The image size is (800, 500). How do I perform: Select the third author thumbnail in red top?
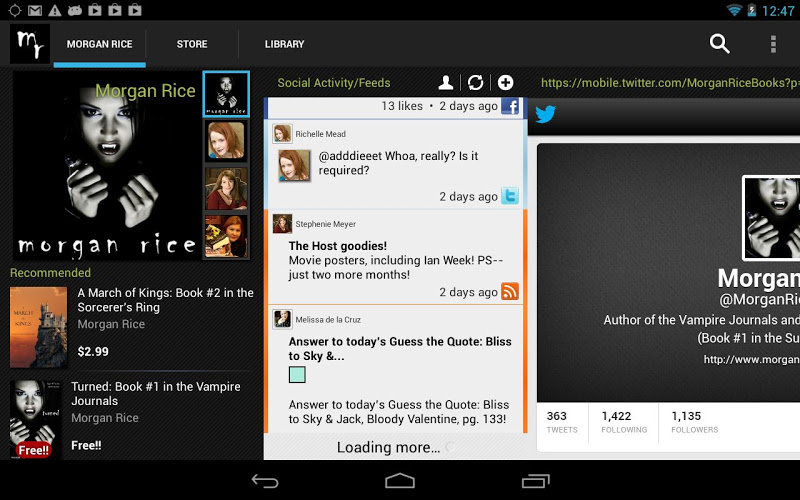click(x=226, y=189)
